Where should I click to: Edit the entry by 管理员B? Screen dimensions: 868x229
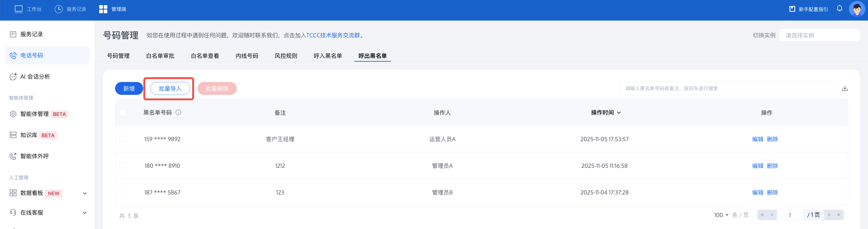757,192
